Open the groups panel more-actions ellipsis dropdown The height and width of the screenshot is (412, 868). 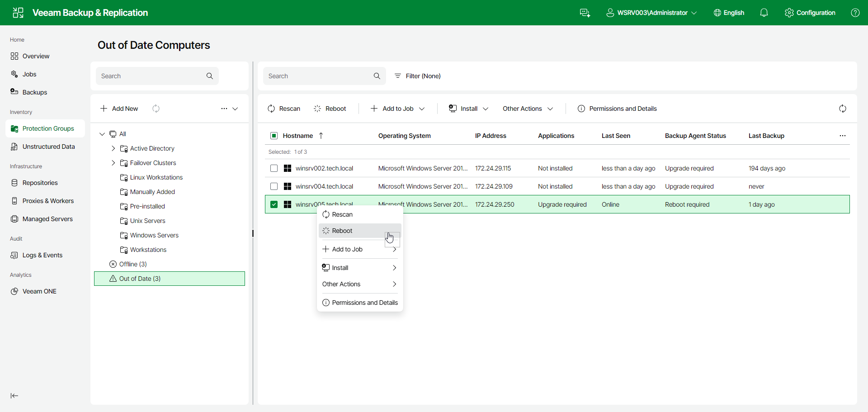(230, 109)
